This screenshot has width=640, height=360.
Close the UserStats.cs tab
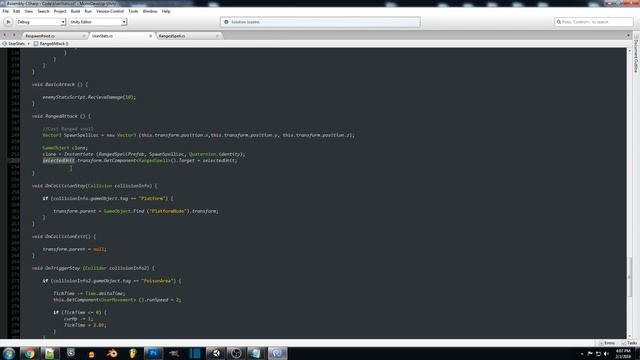point(150,36)
